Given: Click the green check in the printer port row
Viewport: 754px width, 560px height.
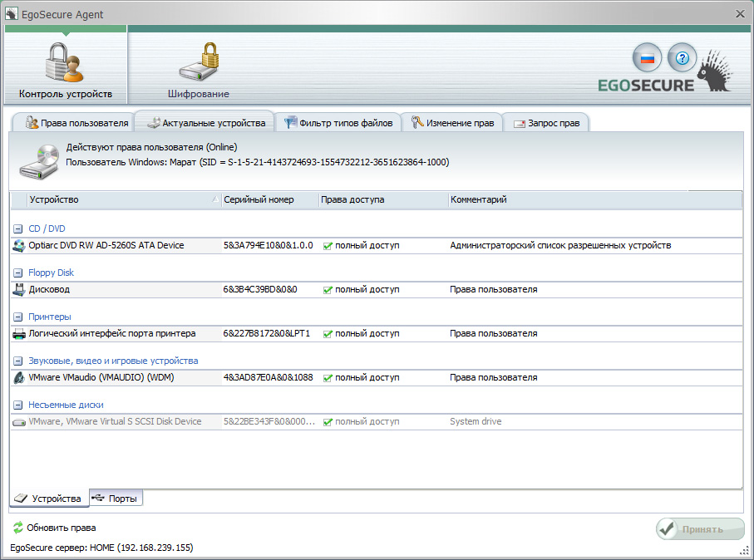Looking at the screenshot, I should (328, 334).
